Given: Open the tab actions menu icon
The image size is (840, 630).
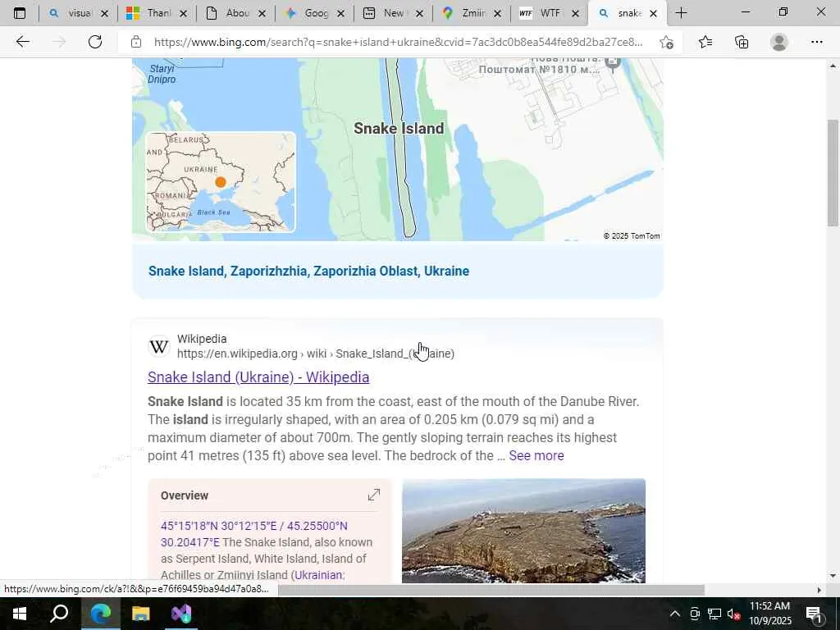Looking at the screenshot, I should (20, 13).
